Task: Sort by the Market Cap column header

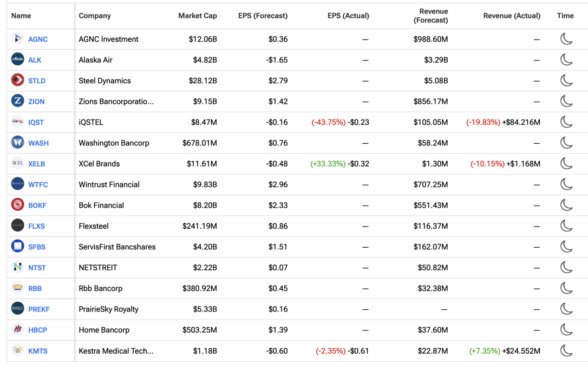Action: pos(198,16)
